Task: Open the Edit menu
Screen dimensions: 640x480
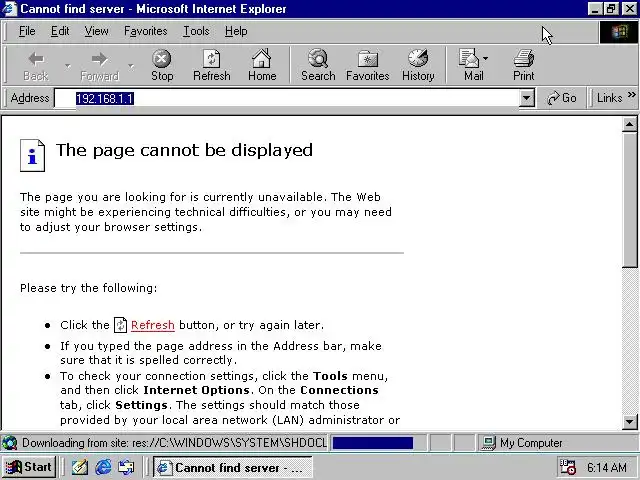Action: point(60,31)
